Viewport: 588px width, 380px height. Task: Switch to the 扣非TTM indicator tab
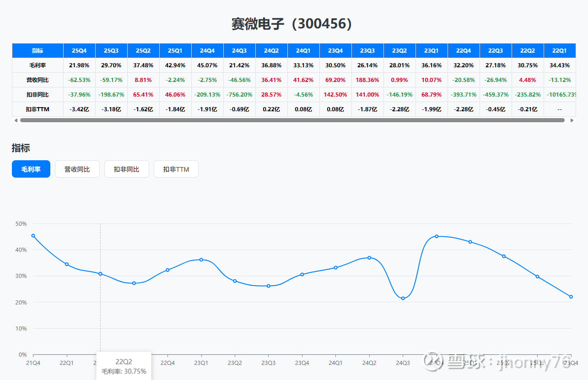(x=176, y=169)
